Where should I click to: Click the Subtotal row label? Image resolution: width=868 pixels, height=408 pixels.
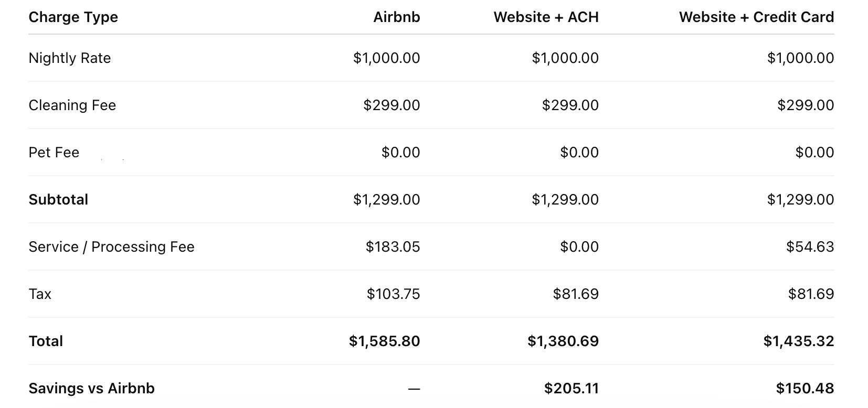pos(58,199)
